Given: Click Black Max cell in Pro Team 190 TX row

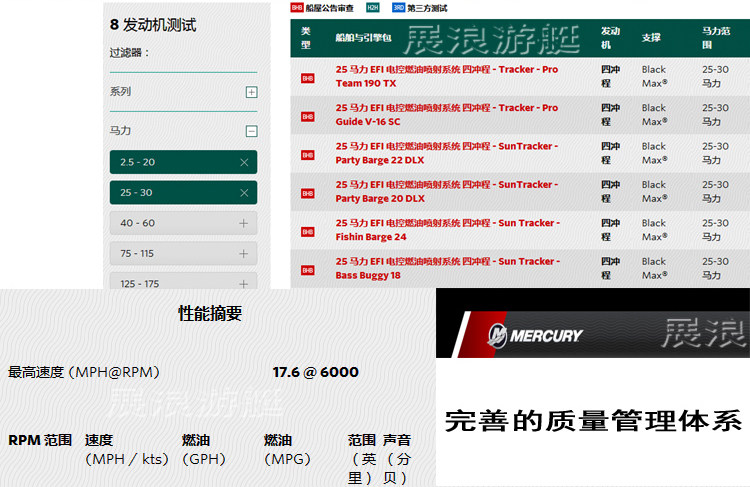Looking at the screenshot, I should (654, 77).
